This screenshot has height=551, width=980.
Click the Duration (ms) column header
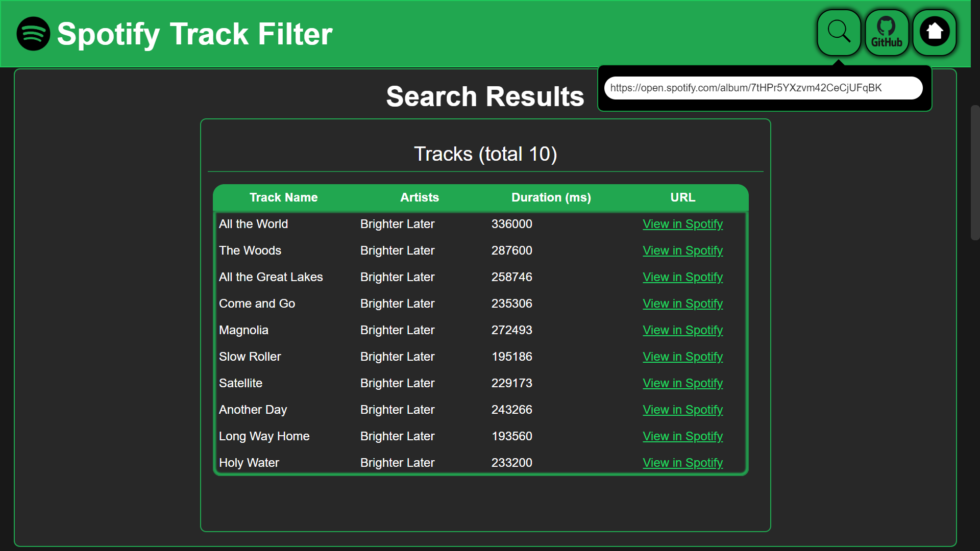click(x=551, y=197)
